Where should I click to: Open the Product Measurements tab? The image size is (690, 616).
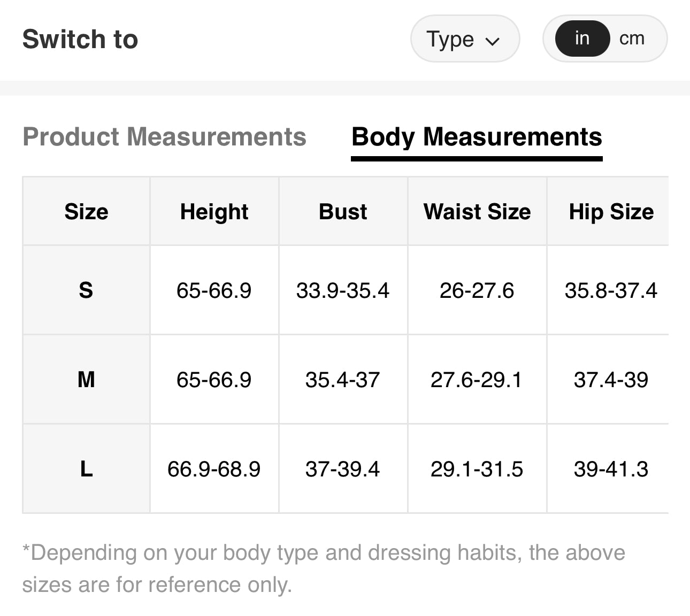click(164, 137)
